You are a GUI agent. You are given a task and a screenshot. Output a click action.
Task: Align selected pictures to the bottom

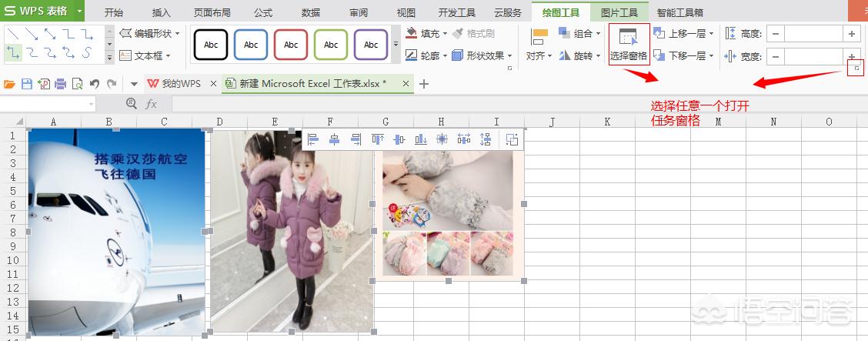coord(421,139)
